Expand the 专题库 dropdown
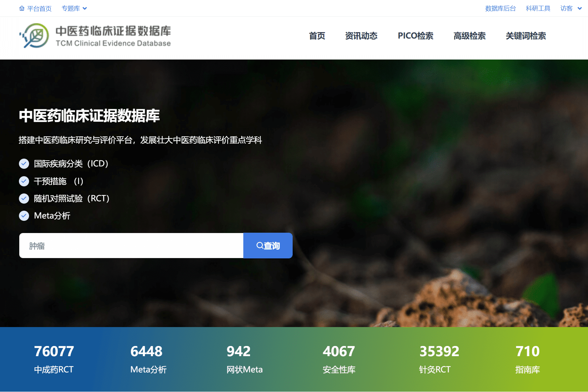Viewport: 588px width, 392px height. click(x=74, y=8)
